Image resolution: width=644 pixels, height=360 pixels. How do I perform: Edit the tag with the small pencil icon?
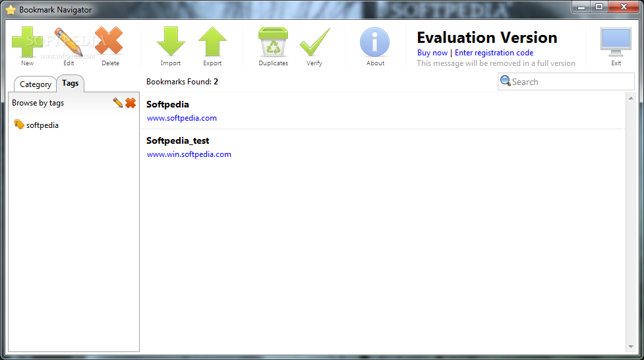tap(117, 103)
